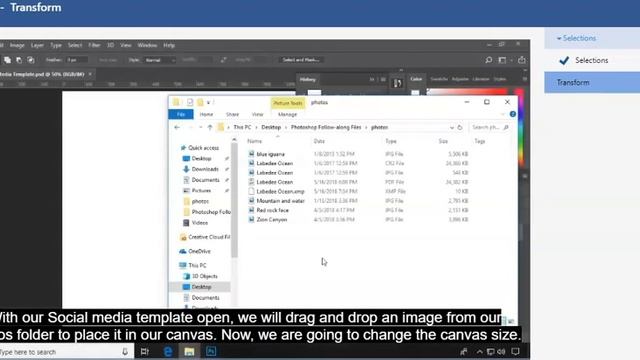
Task: Sort files by the Type column header
Action: click(391, 141)
